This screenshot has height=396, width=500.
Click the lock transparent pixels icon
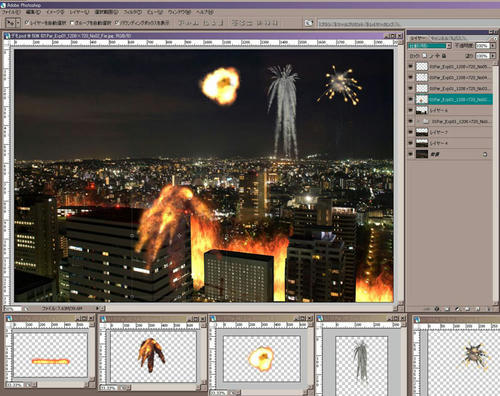point(425,56)
